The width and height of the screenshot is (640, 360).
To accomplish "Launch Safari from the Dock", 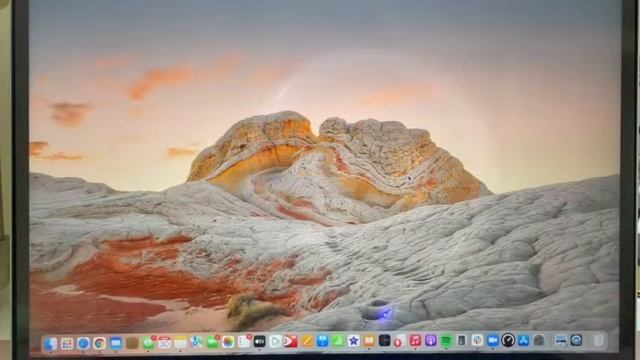I will pyautogui.click(x=83, y=344).
